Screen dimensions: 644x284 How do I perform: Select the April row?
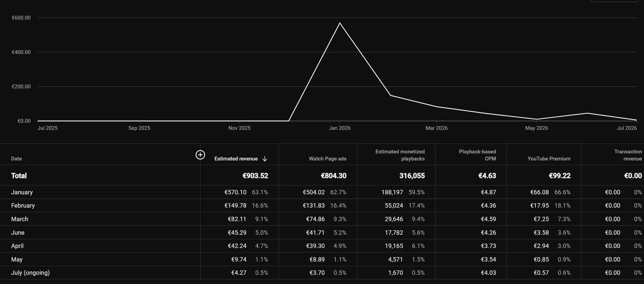322,246
